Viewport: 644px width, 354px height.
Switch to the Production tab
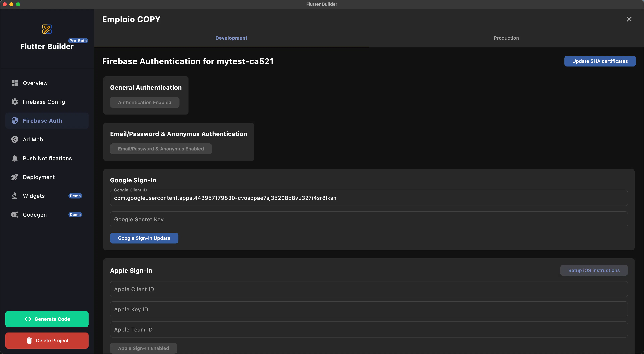(506, 38)
